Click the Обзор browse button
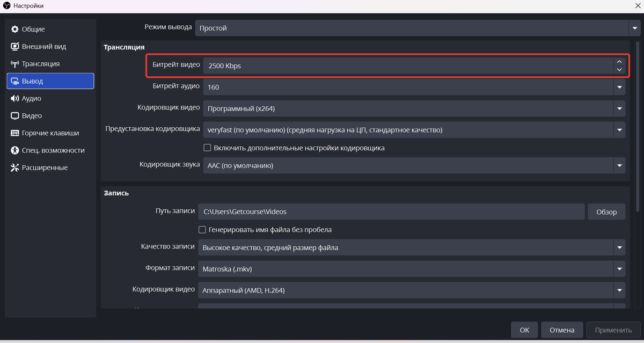Screen dimensions: 644x343 606,212
